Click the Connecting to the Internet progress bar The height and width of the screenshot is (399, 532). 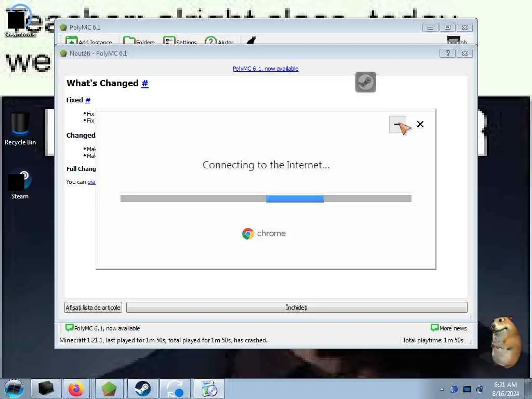(x=266, y=198)
